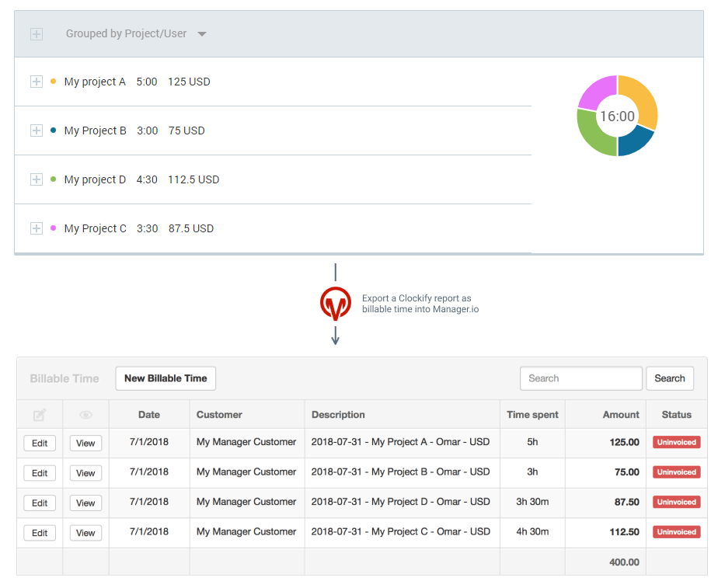The height and width of the screenshot is (588, 718).
Task: Click the blue dot of My Project B
Action: click(x=53, y=130)
